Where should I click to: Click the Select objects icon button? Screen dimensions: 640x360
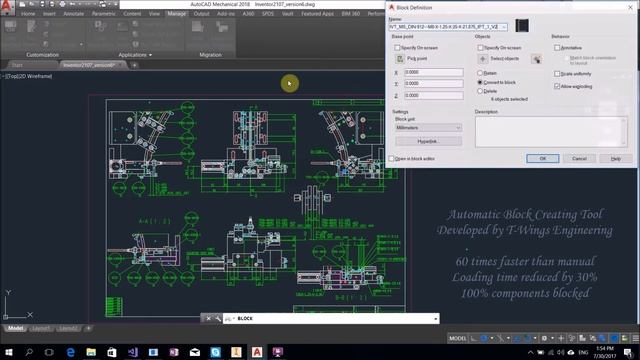click(x=483, y=59)
